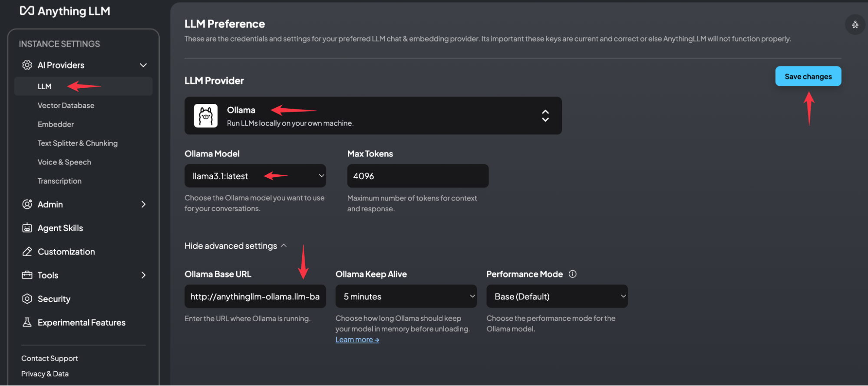The width and height of the screenshot is (868, 386).
Task: Collapse Hide advanced settings toggle
Action: (x=236, y=246)
